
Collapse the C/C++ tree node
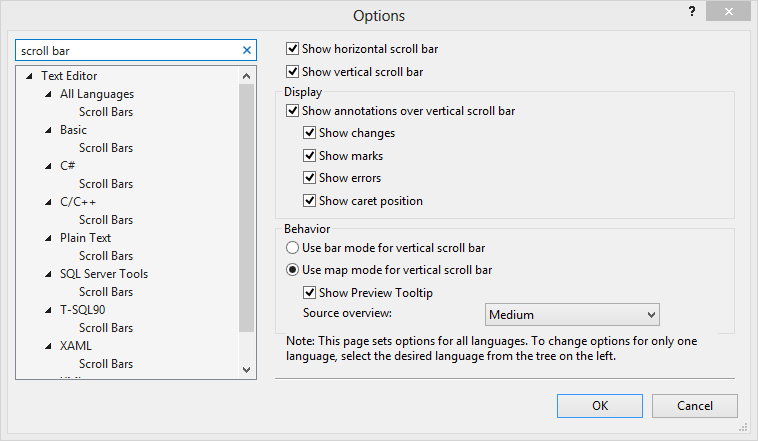click(x=49, y=202)
